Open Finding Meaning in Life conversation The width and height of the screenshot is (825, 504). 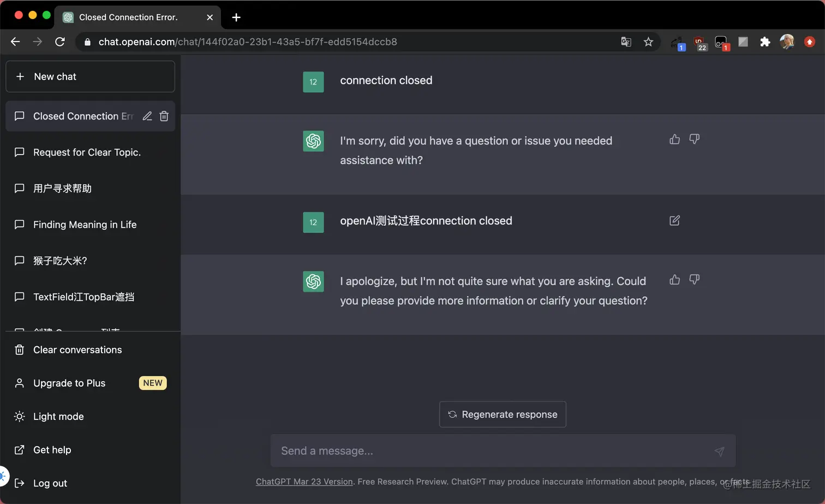(90, 225)
